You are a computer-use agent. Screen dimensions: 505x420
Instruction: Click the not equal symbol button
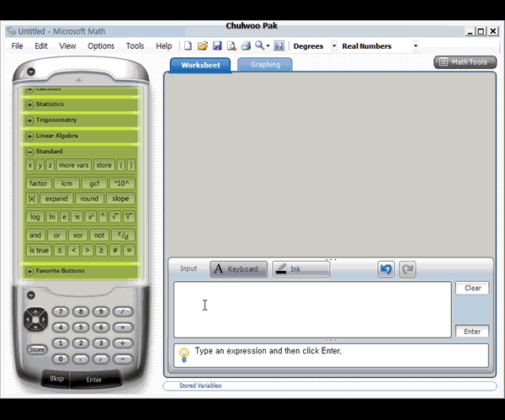click(x=115, y=250)
